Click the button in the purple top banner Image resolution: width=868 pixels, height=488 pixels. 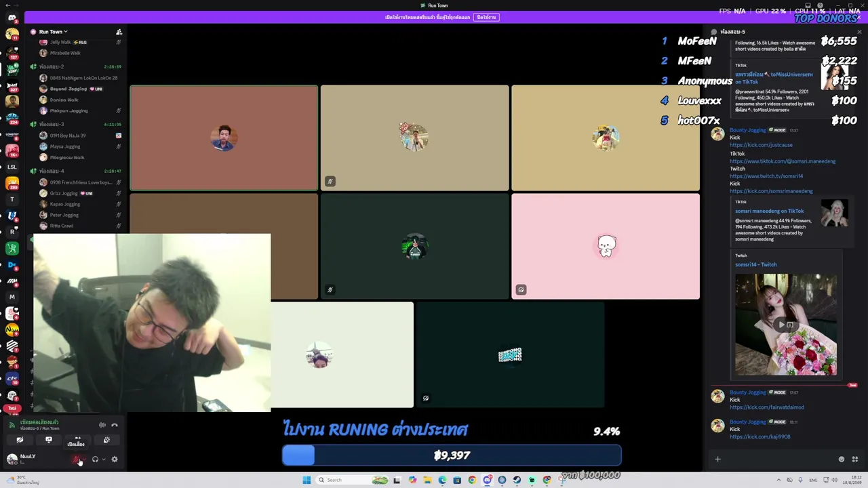click(x=486, y=17)
